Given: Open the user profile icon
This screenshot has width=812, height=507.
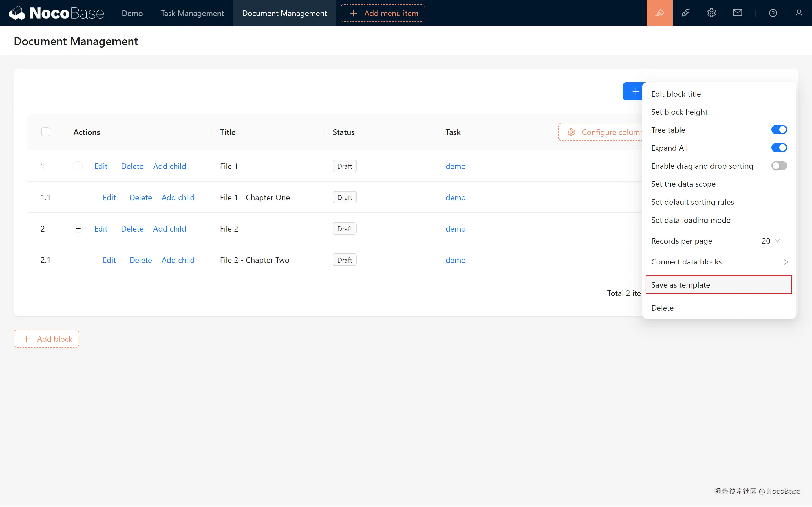Looking at the screenshot, I should (x=798, y=13).
